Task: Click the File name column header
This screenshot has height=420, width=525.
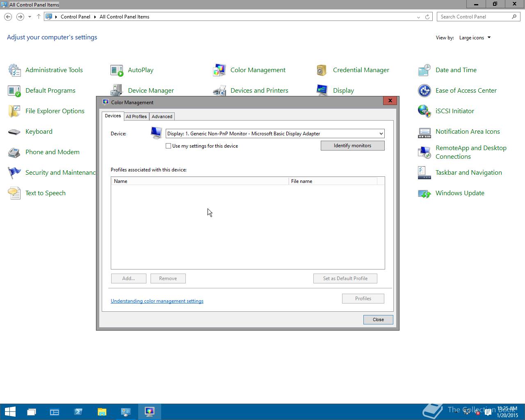Action: pos(333,181)
